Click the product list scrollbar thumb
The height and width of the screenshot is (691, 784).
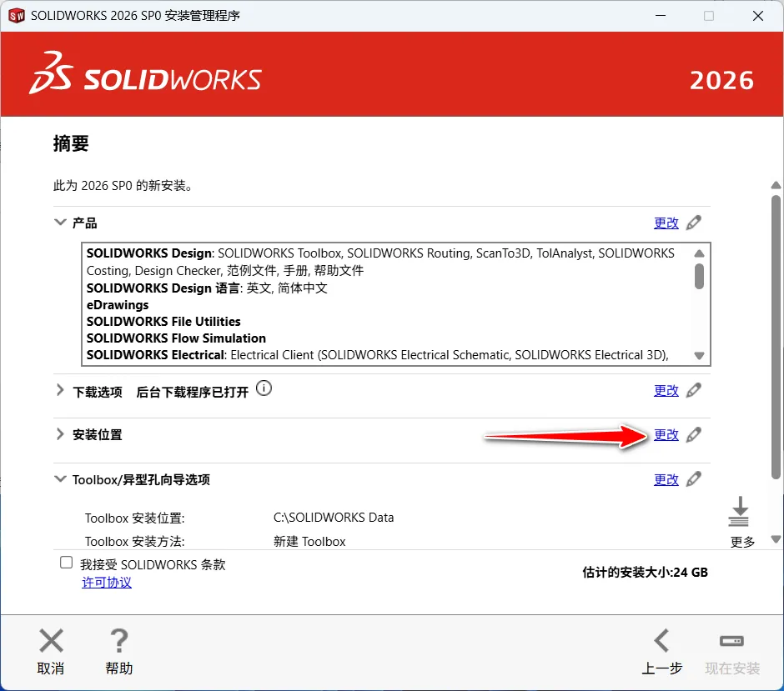(x=700, y=276)
